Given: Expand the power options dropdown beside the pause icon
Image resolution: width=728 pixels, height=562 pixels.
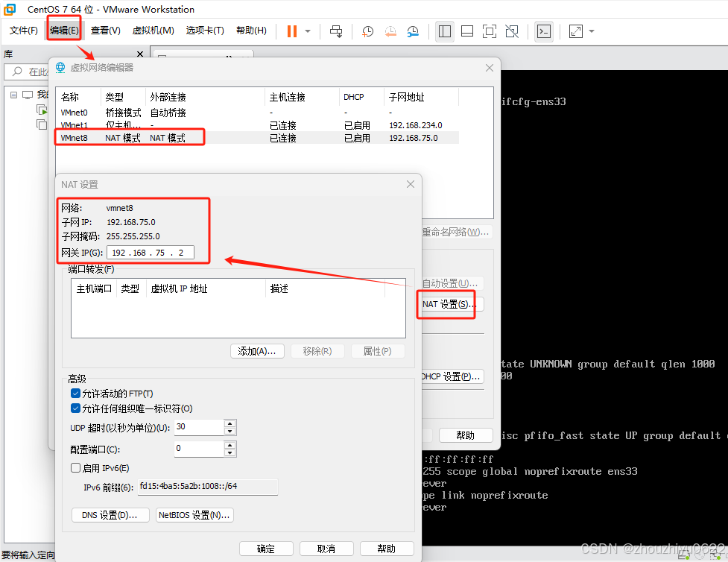Looking at the screenshot, I should 308,31.
